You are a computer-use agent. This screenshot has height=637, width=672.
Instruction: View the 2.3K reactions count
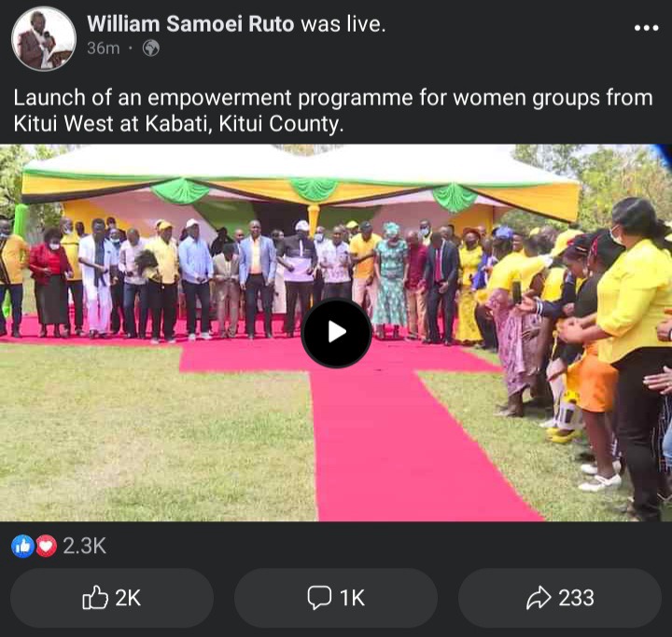tap(84, 546)
